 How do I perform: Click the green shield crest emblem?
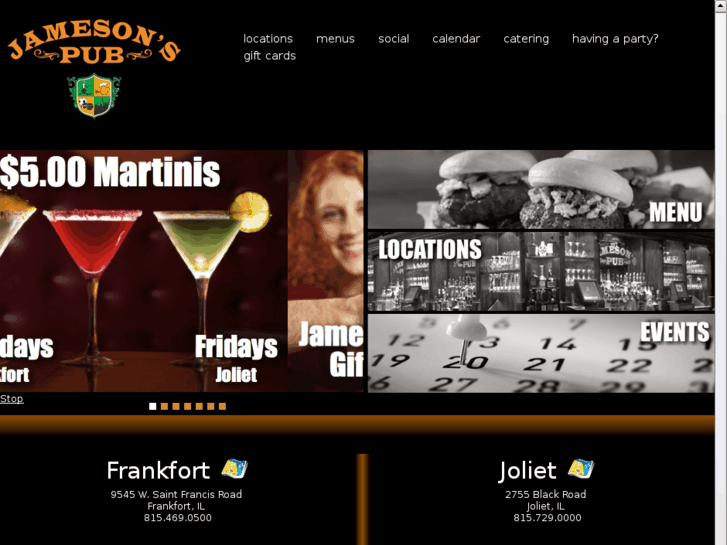tap(94, 96)
